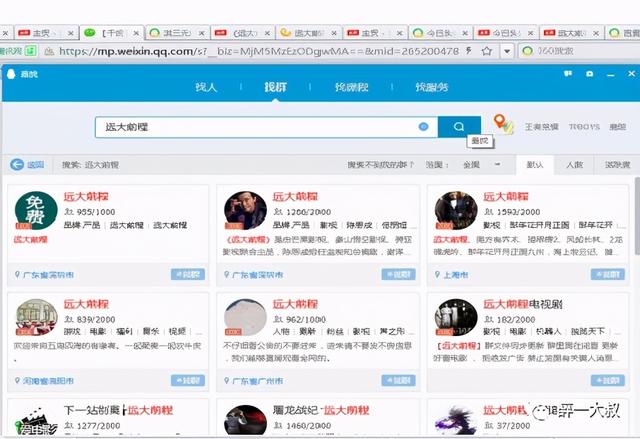The height and width of the screenshot is (439, 640).
Task: Select the active WeChat article browser tab
Action: pos(111,33)
